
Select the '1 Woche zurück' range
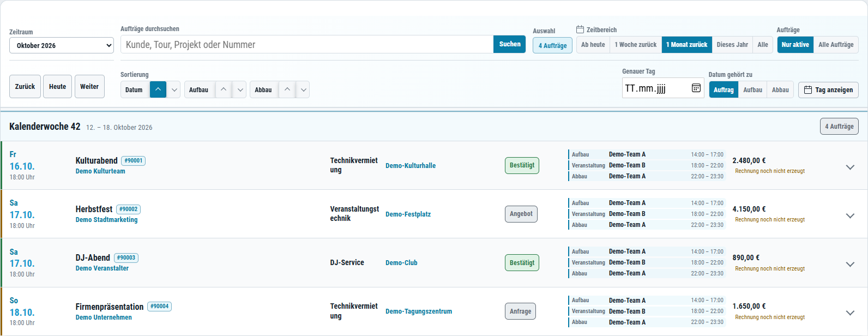[636, 45]
